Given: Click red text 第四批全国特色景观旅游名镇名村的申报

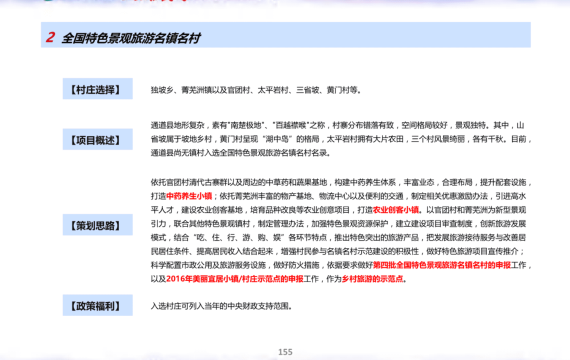Looking at the screenshot, I should (442, 265).
